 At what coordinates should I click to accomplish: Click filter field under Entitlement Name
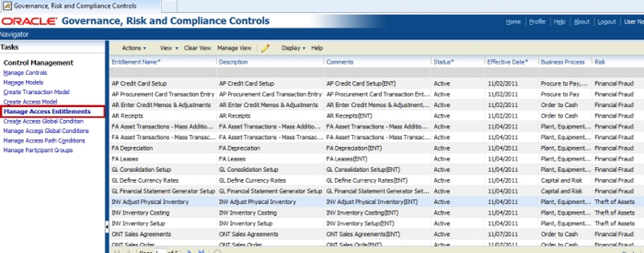(x=163, y=73)
